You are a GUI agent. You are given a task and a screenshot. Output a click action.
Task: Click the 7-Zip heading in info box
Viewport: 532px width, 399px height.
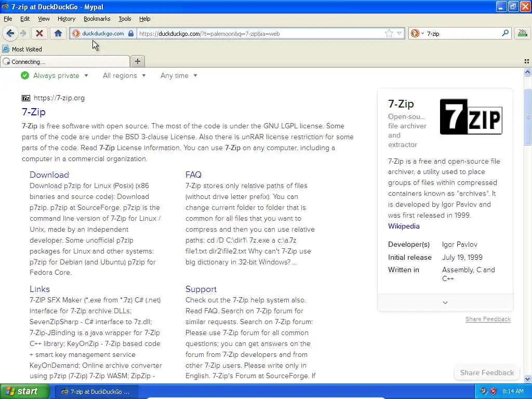tap(401, 104)
